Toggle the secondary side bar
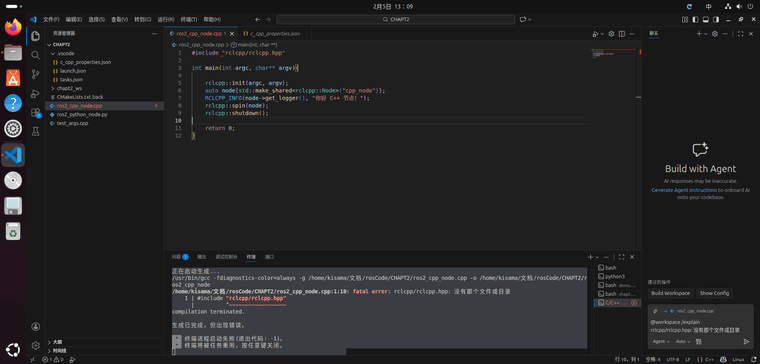Image resolution: width=760 pixels, height=364 pixels. 715,19
